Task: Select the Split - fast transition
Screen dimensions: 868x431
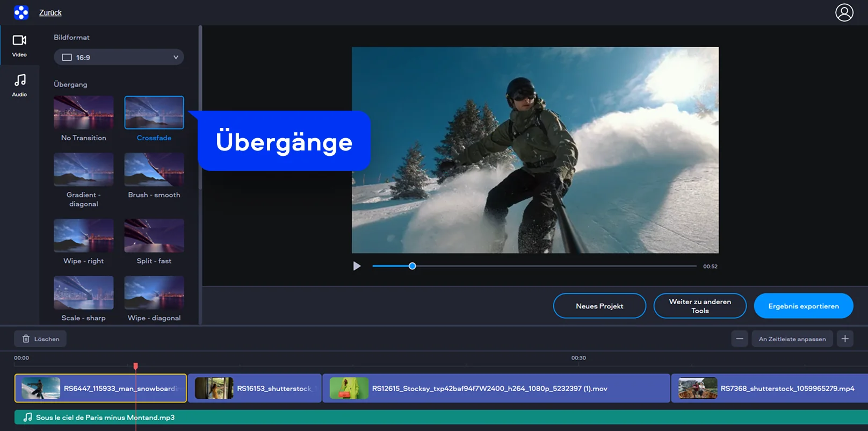Action: [x=154, y=235]
